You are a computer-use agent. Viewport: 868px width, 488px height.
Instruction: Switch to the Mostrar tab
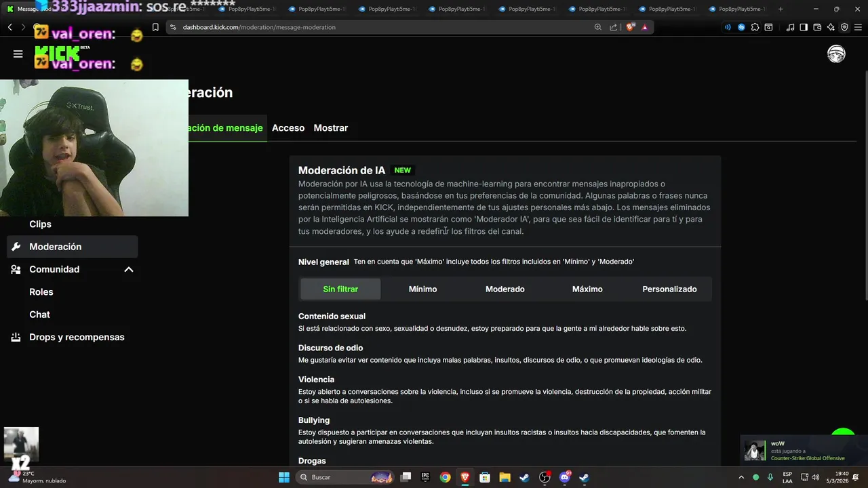331,127
